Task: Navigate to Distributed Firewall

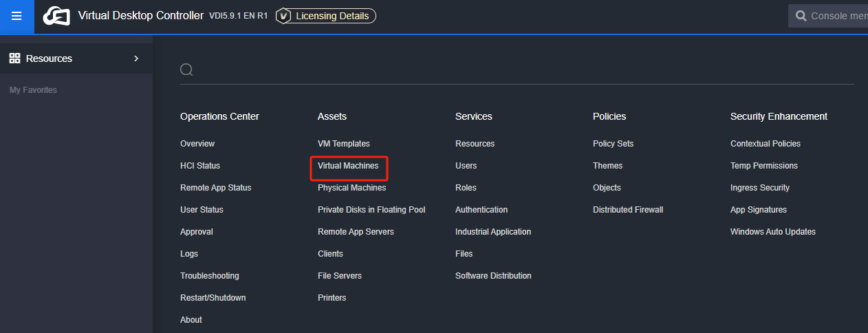Action: coord(627,210)
